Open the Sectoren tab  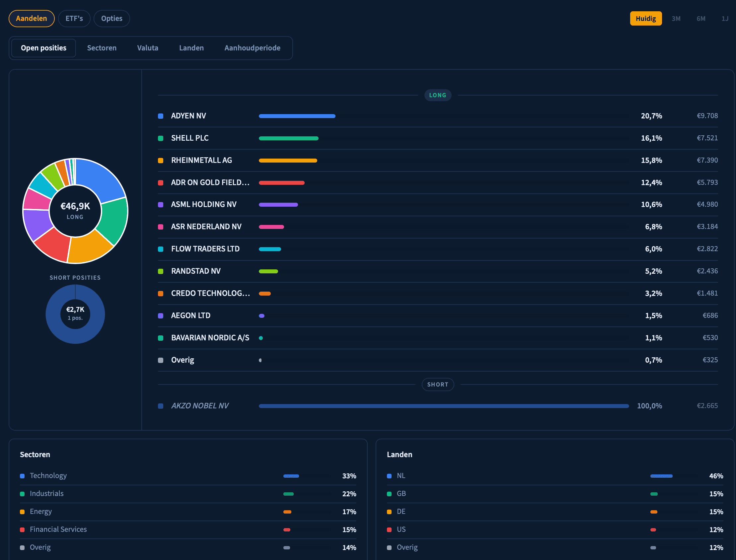click(102, 48)
